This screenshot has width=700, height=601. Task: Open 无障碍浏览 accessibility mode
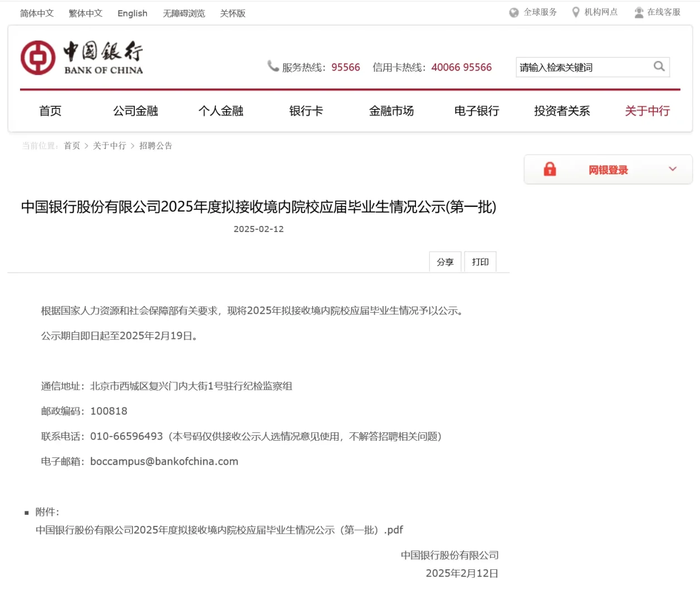184,13
